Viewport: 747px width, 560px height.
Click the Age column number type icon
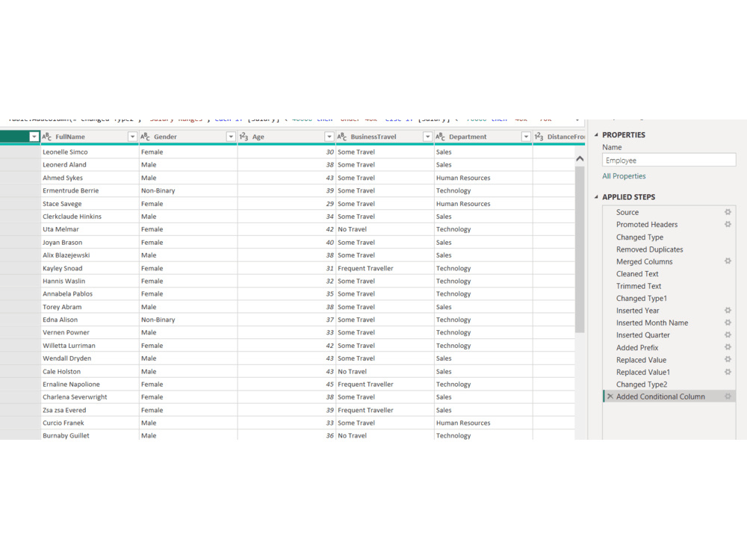click(244, 137)
